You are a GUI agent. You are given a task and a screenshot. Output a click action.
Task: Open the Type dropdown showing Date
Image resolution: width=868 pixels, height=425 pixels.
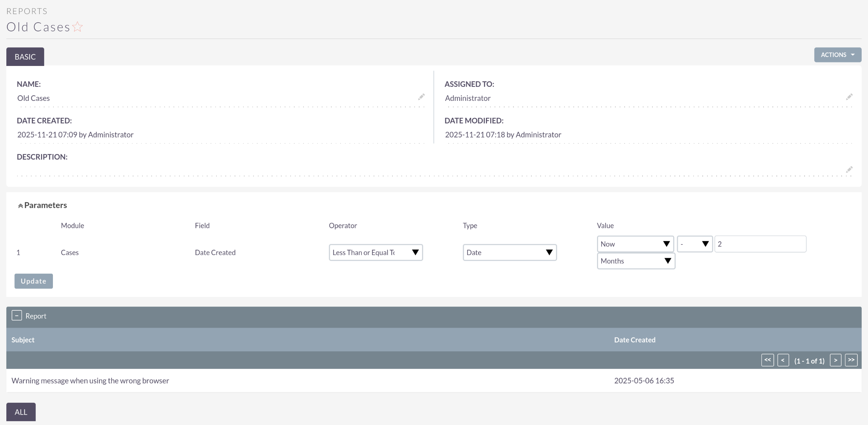(510, 253)
